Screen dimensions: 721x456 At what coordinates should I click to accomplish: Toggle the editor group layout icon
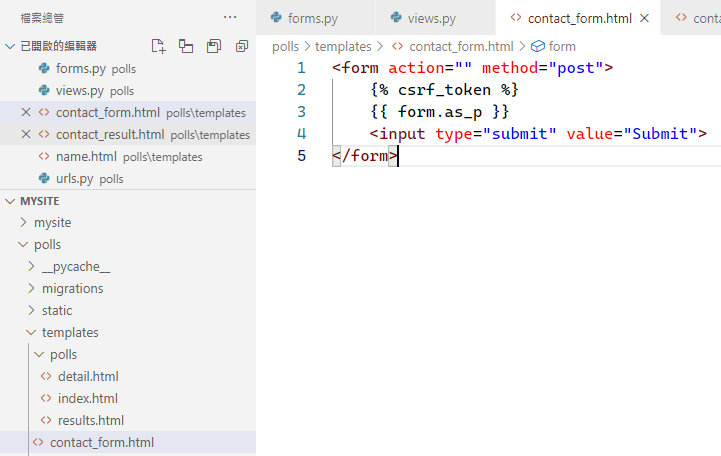tap(186, 46)
